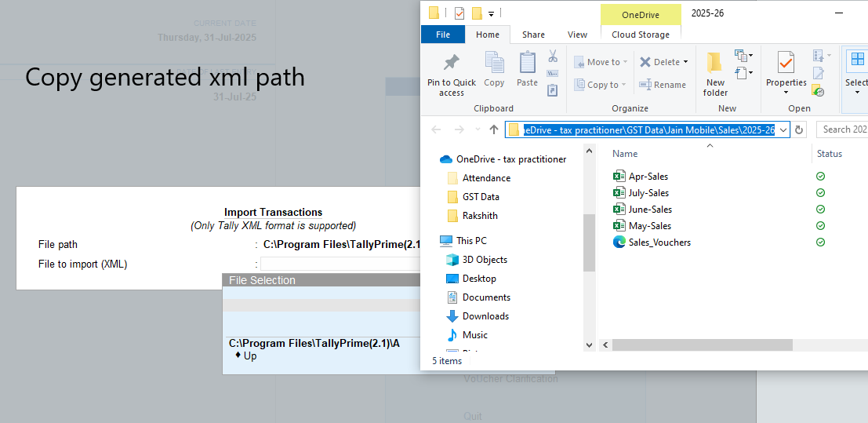Click the Copy path icon
This screenshot has height=423, width=868.
[x=553, y=73]
